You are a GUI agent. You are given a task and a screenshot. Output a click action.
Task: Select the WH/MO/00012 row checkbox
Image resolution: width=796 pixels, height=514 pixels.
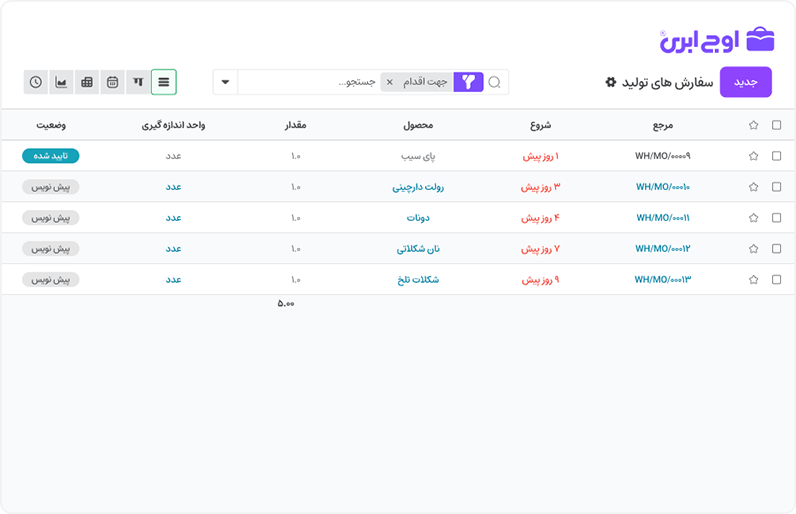(777, 249)
